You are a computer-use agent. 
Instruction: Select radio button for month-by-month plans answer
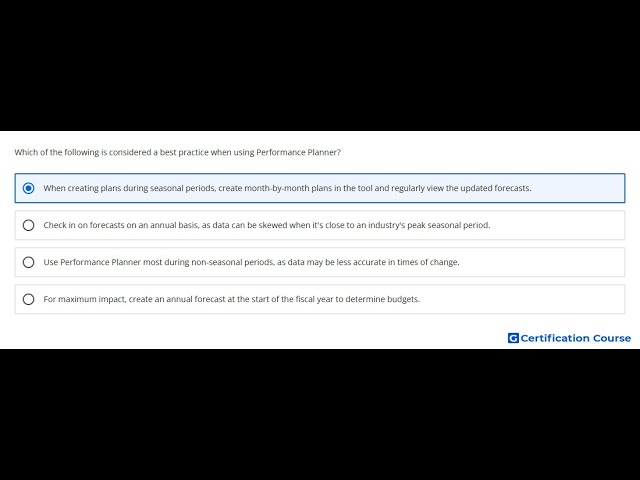pos(29,188)
